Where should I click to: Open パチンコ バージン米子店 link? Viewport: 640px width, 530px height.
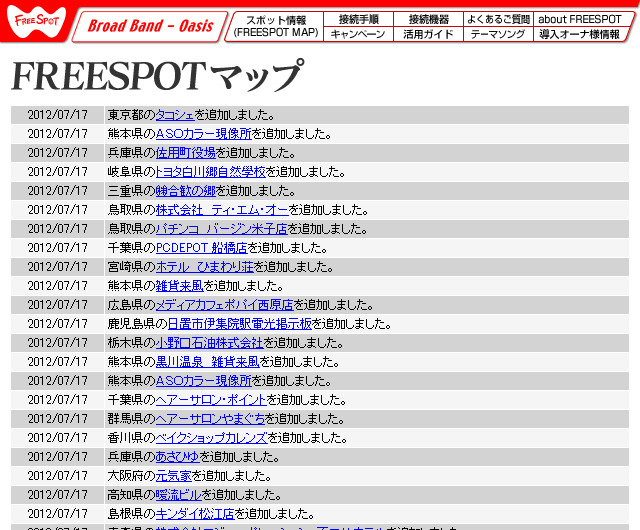click(222, 229)
